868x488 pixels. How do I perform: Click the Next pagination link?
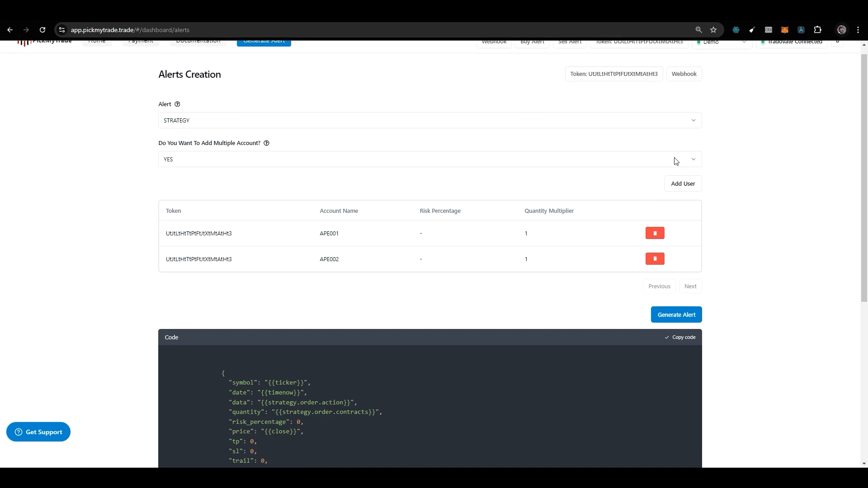(690, 286)
